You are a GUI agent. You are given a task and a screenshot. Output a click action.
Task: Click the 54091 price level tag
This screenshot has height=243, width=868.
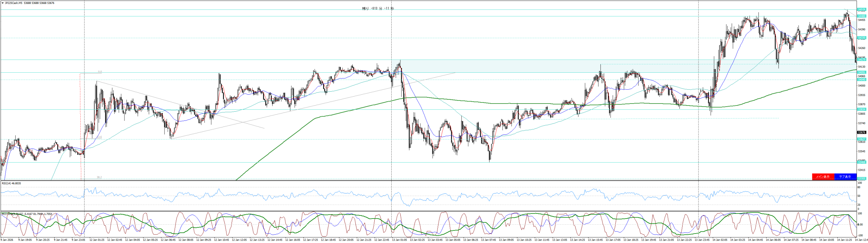(x=862, y=72)
